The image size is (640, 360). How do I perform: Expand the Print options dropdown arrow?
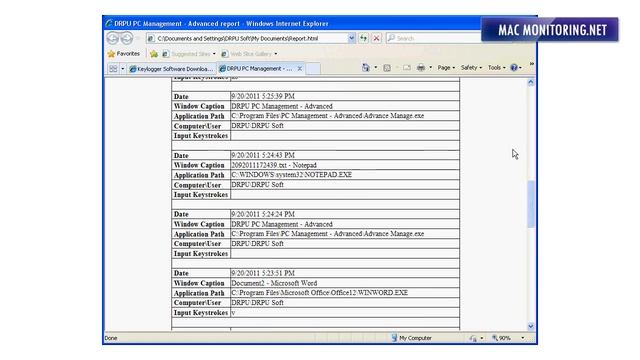[430, 68]
